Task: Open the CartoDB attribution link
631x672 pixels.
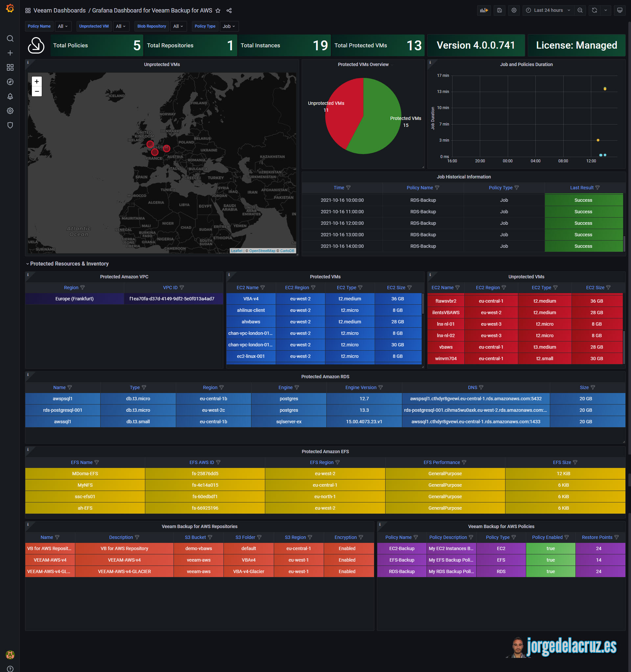Action: [x=287, y=250]
